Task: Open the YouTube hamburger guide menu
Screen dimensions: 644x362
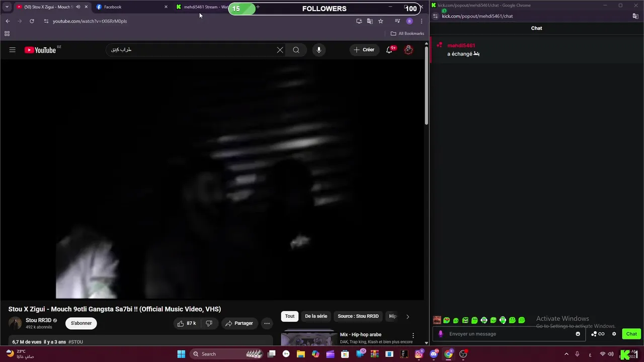Action: point(13,50)
